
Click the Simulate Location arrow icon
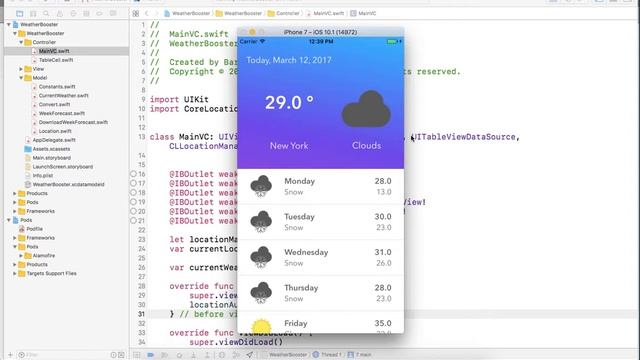pyautogui.click(x=249, y=355)
